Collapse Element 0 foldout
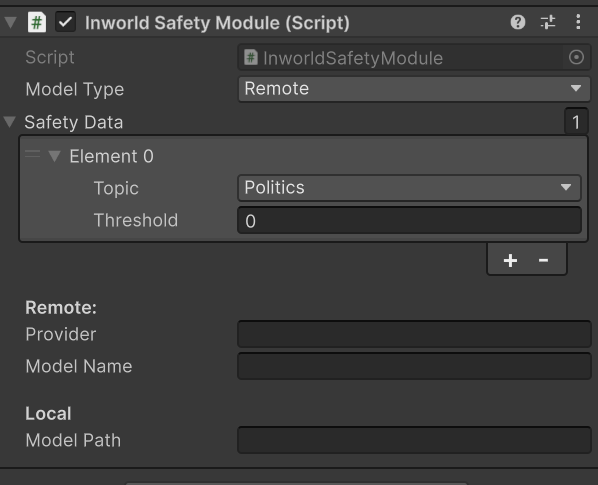 pyautogui.click(x=54, y=156)
